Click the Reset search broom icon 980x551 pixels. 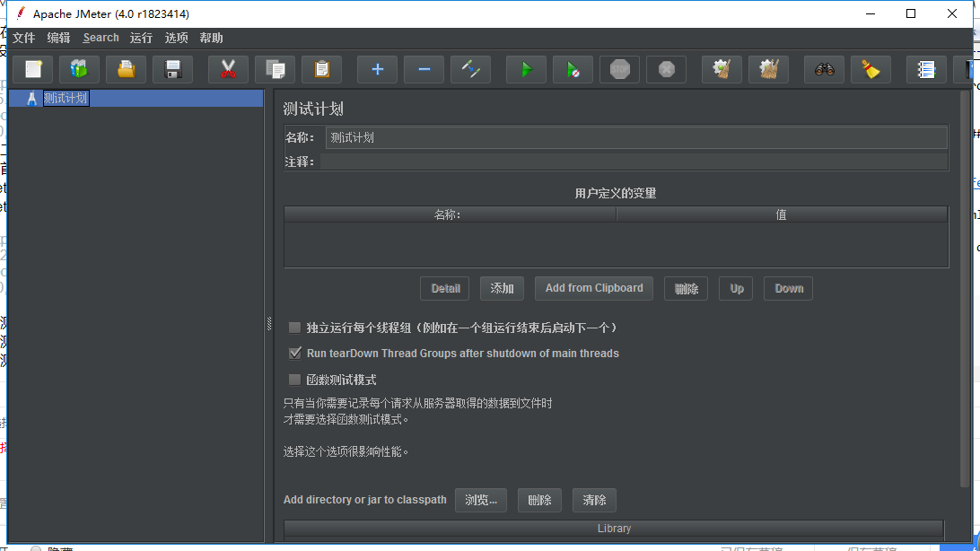point(871,69)
